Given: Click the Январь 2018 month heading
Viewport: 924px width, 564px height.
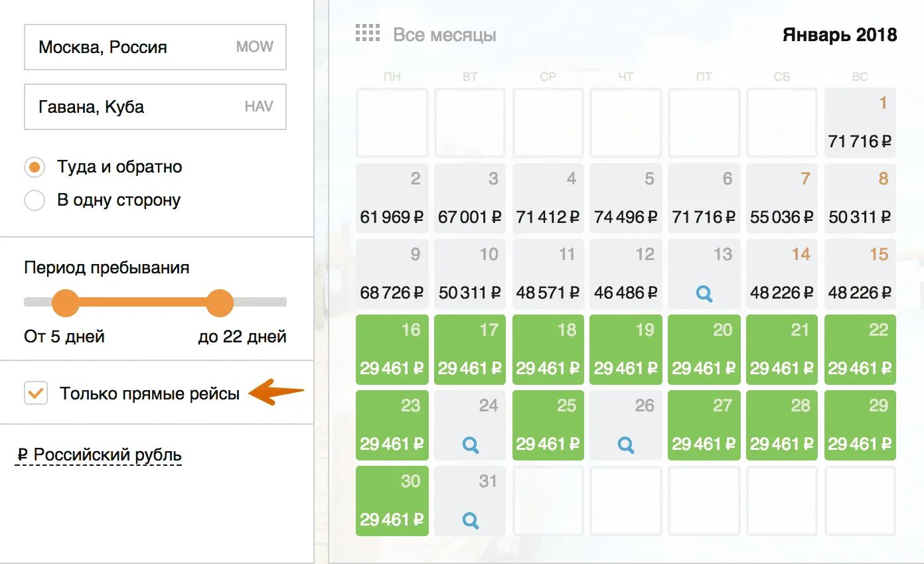Looking at the screenshot, I should [x=840, y=35].
